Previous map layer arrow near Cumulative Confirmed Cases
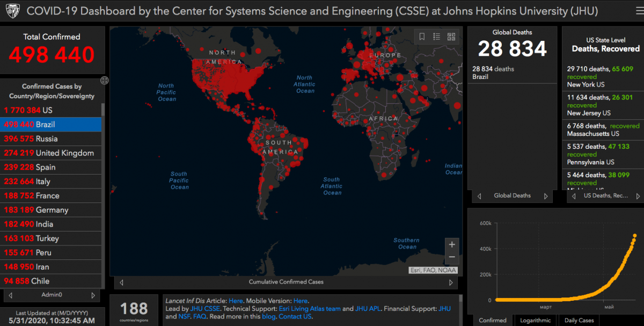Screen dimensions: 644x326 (121, 282)
